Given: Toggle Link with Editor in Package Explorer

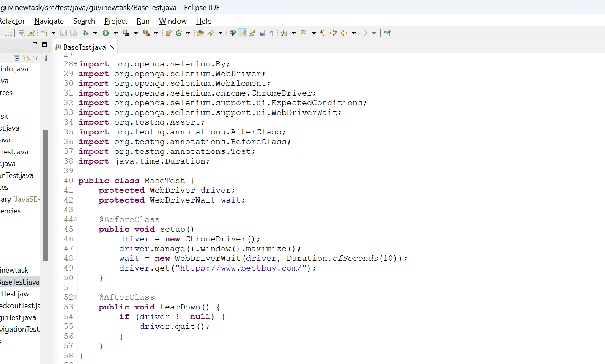Looking at the screenshot, I should 26,58.
